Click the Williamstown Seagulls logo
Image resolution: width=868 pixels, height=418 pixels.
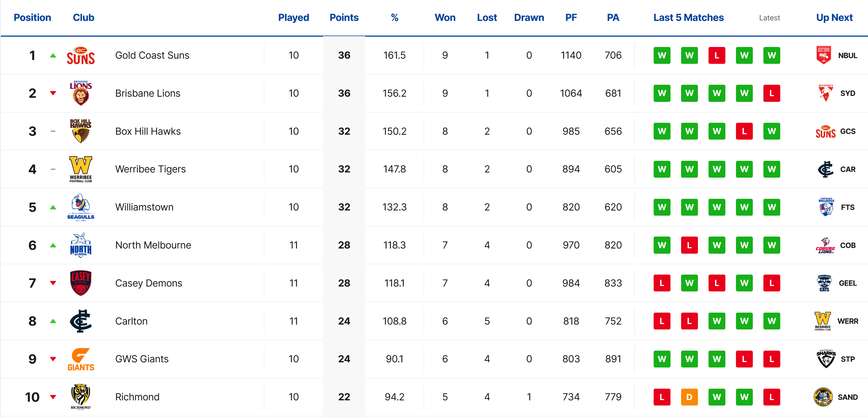[80, 207]
